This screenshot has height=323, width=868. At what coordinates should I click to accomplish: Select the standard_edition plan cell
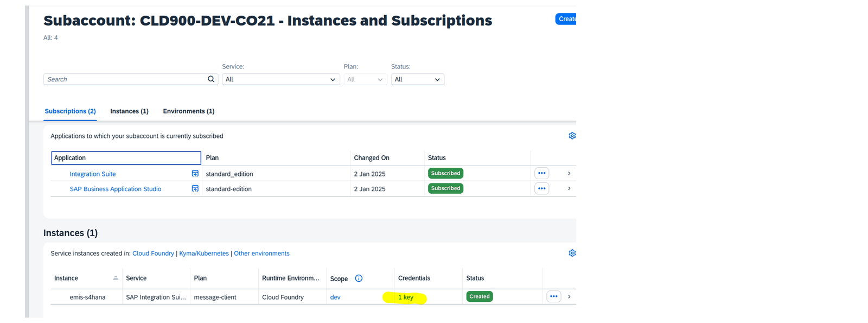[x=229, y=174]
